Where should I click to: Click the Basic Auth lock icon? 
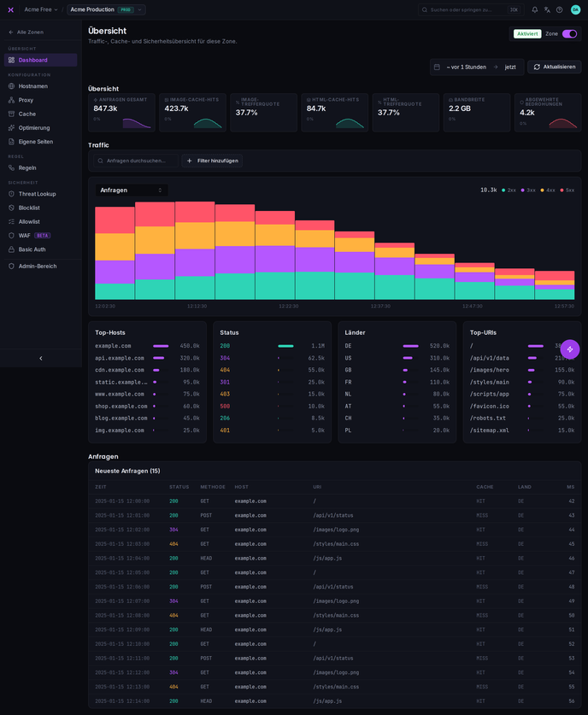pos(11,249)
